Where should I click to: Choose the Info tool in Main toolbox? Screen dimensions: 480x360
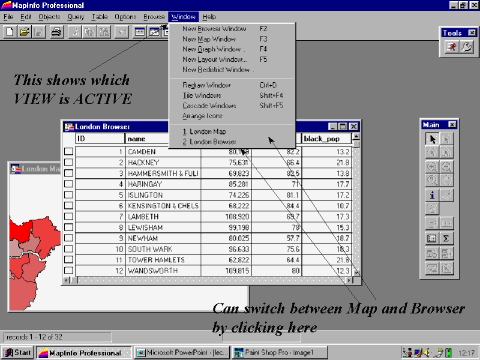click(x=432, y=195)
